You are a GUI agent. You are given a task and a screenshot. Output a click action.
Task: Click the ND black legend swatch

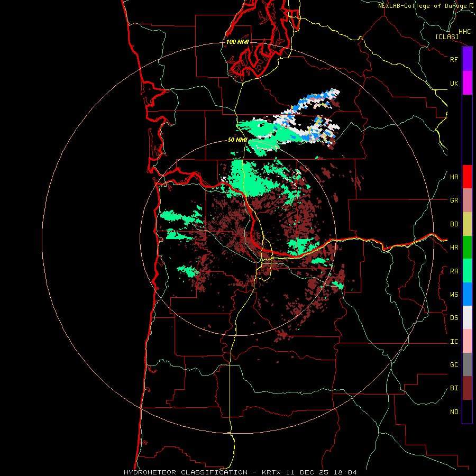point(467,411)
